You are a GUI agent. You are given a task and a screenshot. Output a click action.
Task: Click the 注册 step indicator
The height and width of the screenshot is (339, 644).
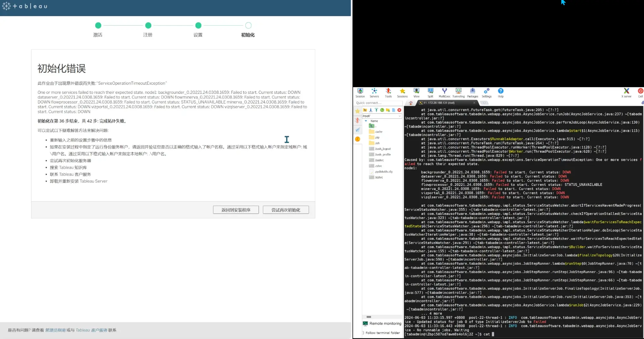[x=148, y=25]
